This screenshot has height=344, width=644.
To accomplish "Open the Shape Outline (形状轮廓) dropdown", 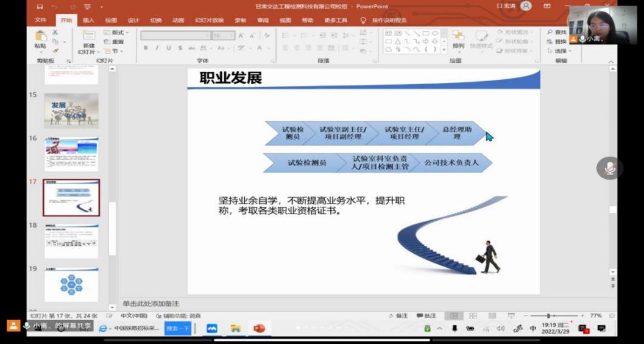I will (514, 41).
